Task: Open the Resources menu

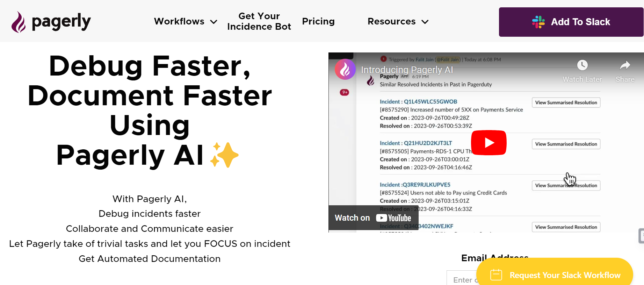Action: pyautogui.click(x=392, y=21)
